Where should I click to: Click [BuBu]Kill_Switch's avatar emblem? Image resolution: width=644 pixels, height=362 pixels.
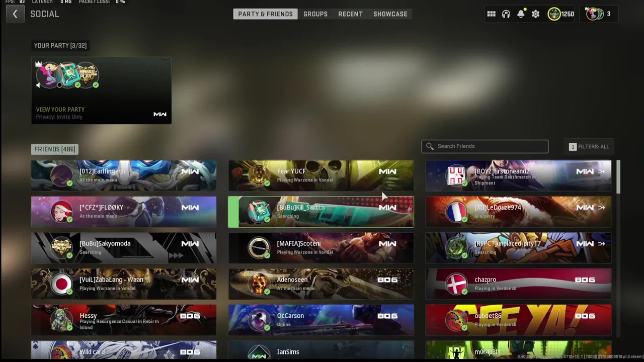pos(259,212)
